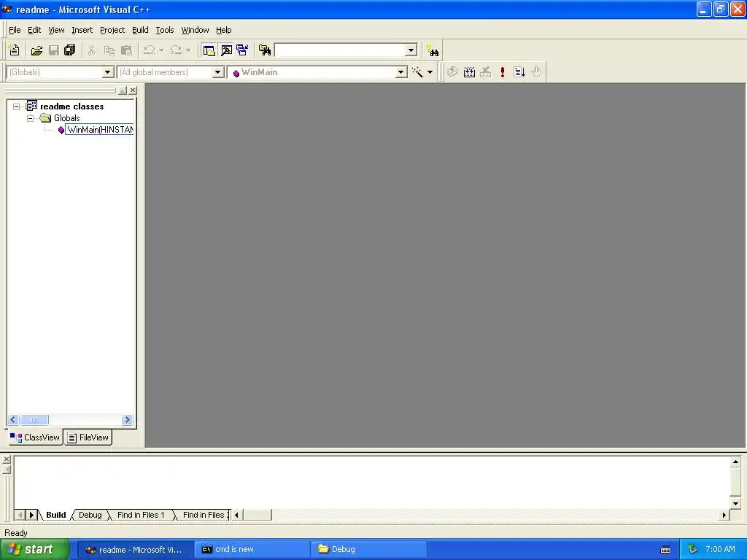This screenshot has width=747, height=560.
Task: Switch to cmd is new taskbar window
Action: point(252,549)
